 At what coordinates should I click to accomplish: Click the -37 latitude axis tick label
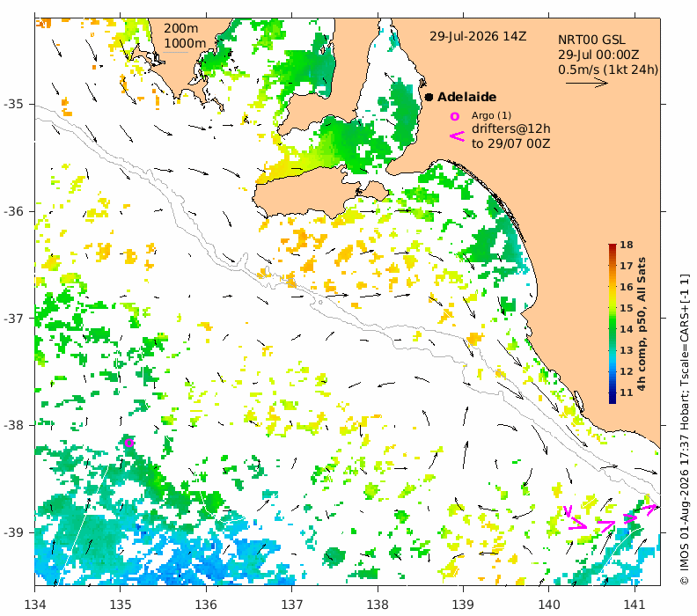pyautogui.click(x=13, y=319)
